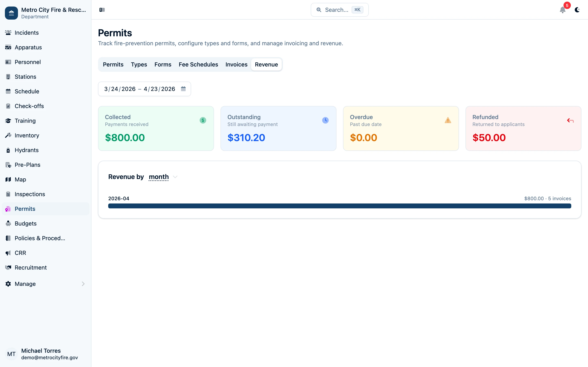This screenshot has width=588, height=367.
Task: Open the Apparatus section icon
Action: point(8,47)
